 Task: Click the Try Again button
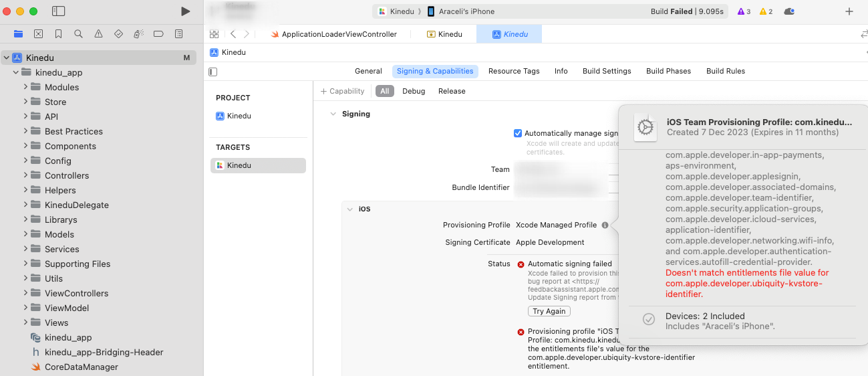pyautogui.click(x=549, y=311)
